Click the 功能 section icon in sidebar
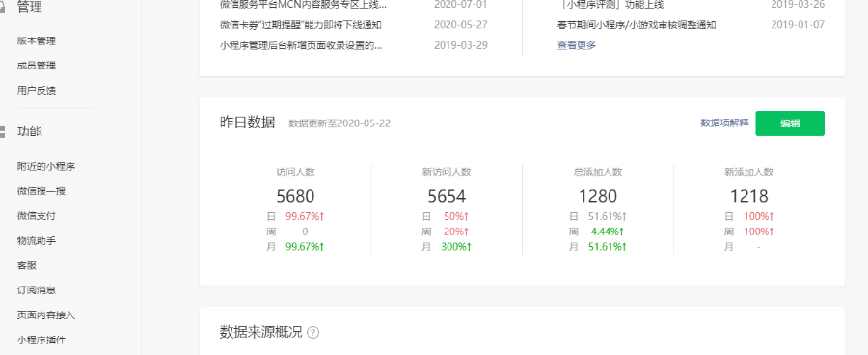The image size is (868, 355). click(3, 132)
